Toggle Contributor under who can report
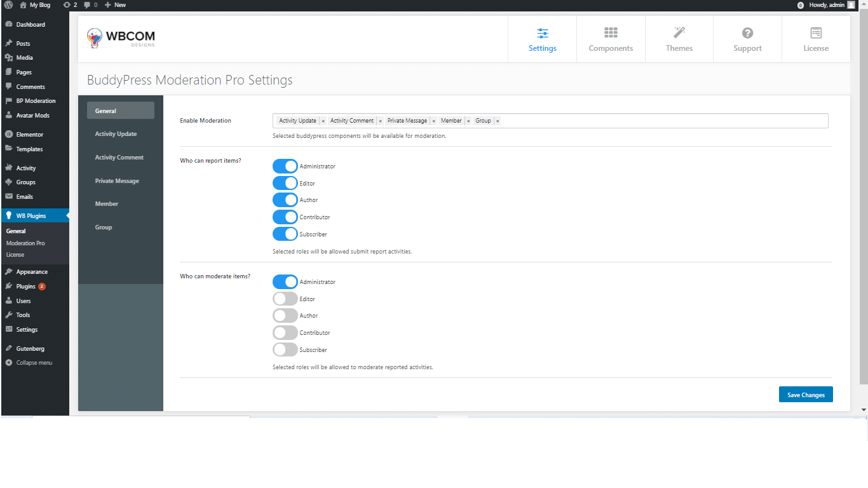 [x=285, y=217]
